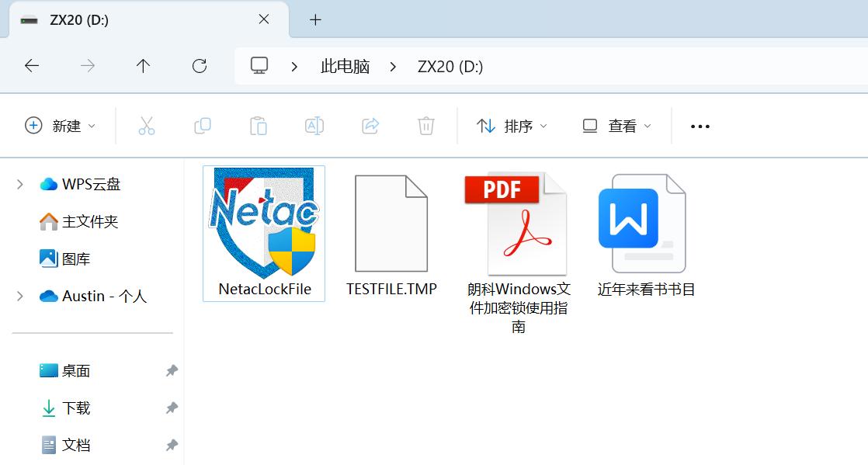Click the 朗科Windows文件加密锁使用指南 file name
Screen dimensions: 868x465
pyautogui.click(x=519, y=307)
